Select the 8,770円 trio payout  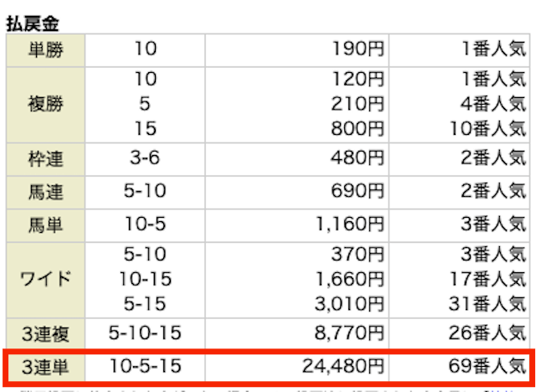(349, 333)
